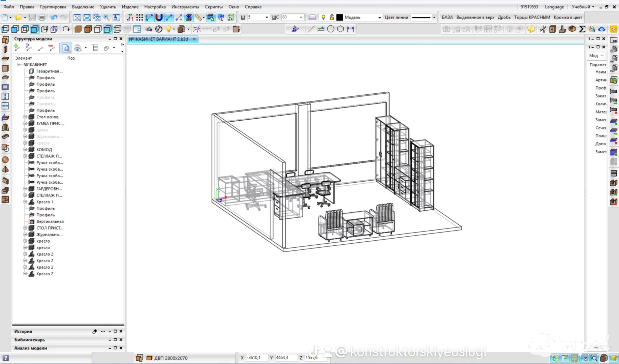
Task: Select the magnifier zoom tool
Action: point(106,18)
